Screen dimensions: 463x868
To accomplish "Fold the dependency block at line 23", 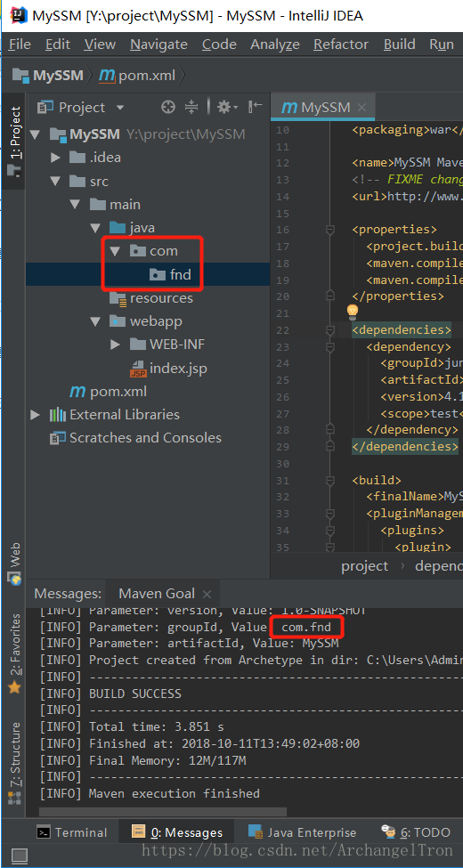I will pos(330,347).
